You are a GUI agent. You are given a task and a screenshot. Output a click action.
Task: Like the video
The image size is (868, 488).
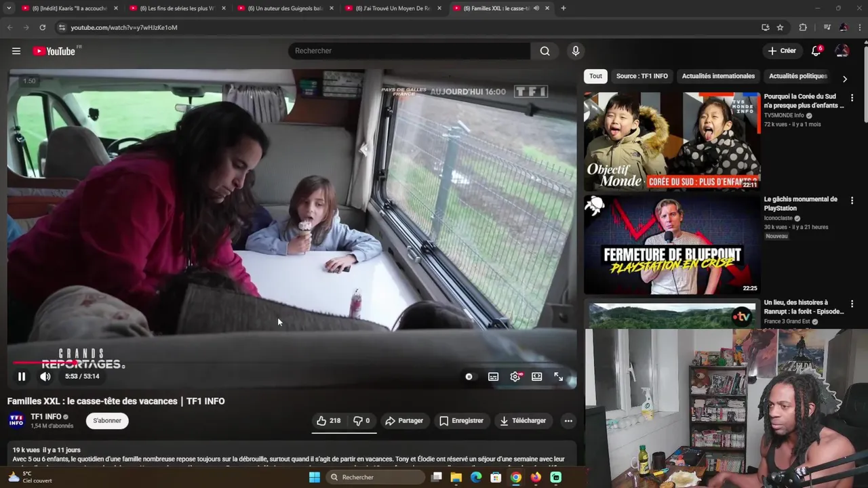(329, 421)
